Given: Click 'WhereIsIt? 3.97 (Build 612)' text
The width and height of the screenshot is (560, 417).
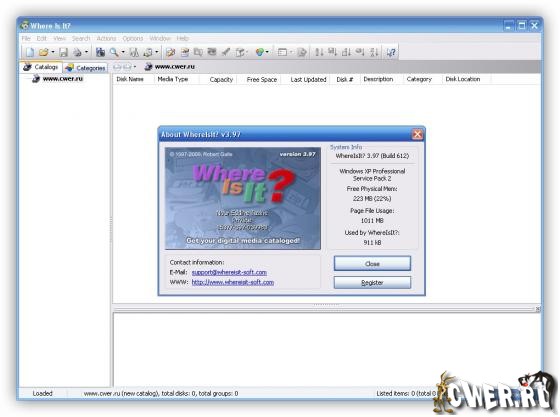Looking at the screenshot, I should tap(372, 156).
